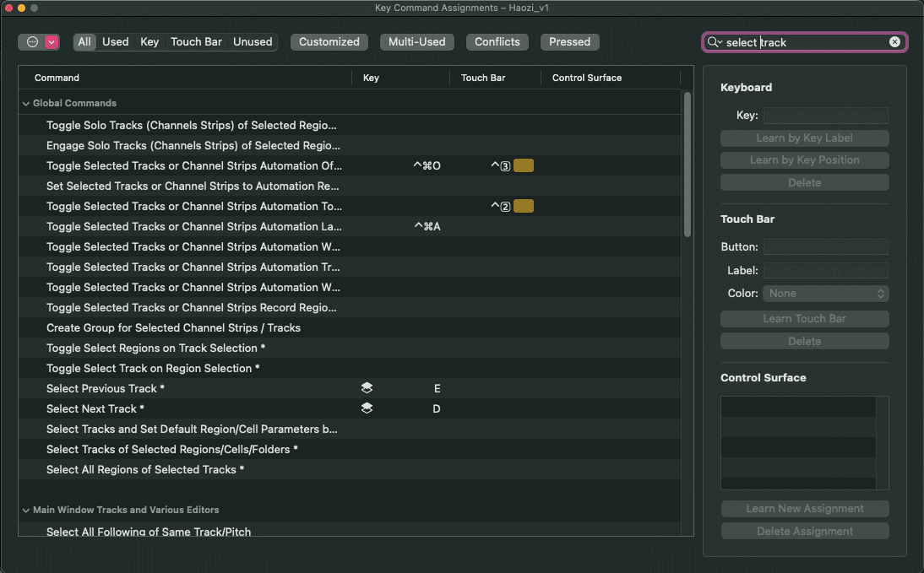This screenshot has width=924, height=573.
Task: Toggle the Multi-Used filter
Action: (x=417, y=42)
